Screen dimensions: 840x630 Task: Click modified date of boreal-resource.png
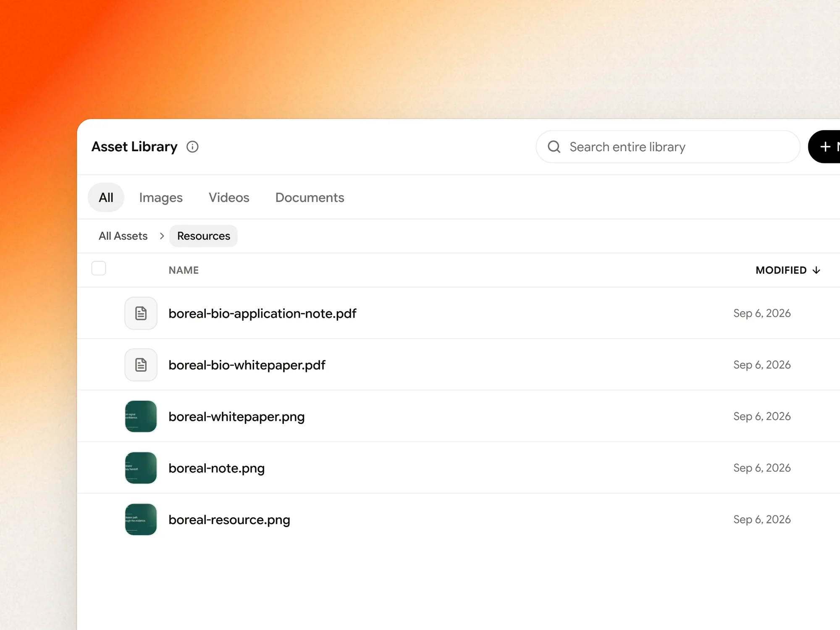pos(762,520)
